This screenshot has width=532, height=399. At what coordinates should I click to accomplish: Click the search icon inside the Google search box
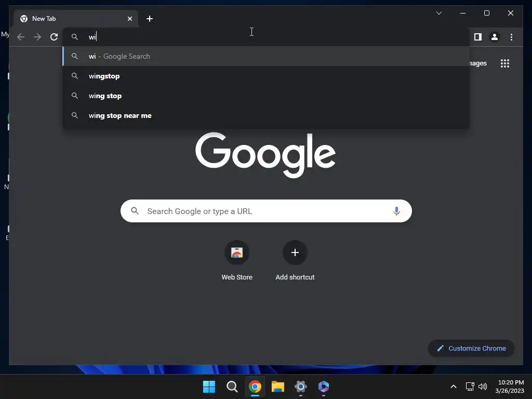pos(135,211)
